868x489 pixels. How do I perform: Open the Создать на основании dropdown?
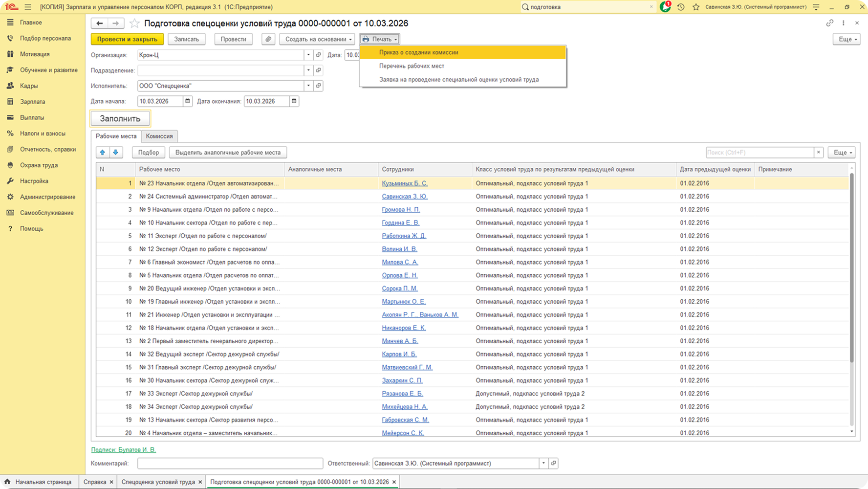point(317,39)
